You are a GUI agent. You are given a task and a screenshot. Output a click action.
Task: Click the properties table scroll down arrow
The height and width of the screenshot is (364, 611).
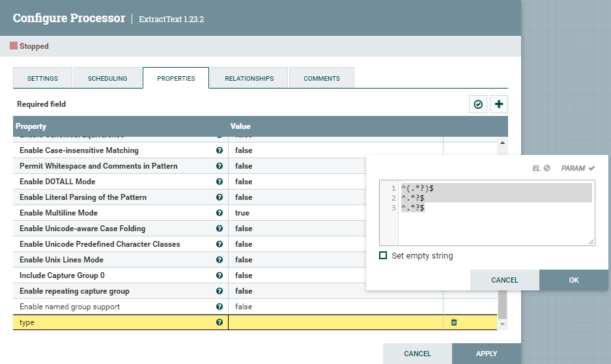(502, 324)
